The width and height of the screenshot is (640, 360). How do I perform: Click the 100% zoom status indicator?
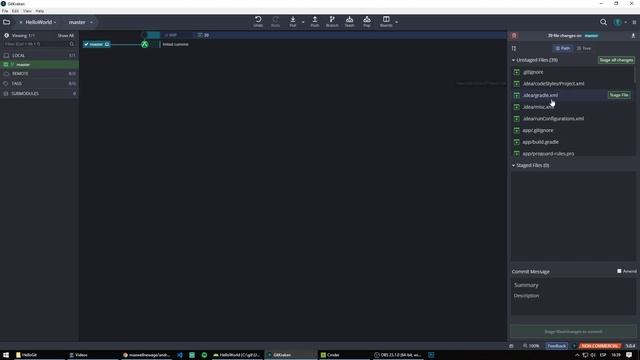pyautogui.click(x=531, y=346)
